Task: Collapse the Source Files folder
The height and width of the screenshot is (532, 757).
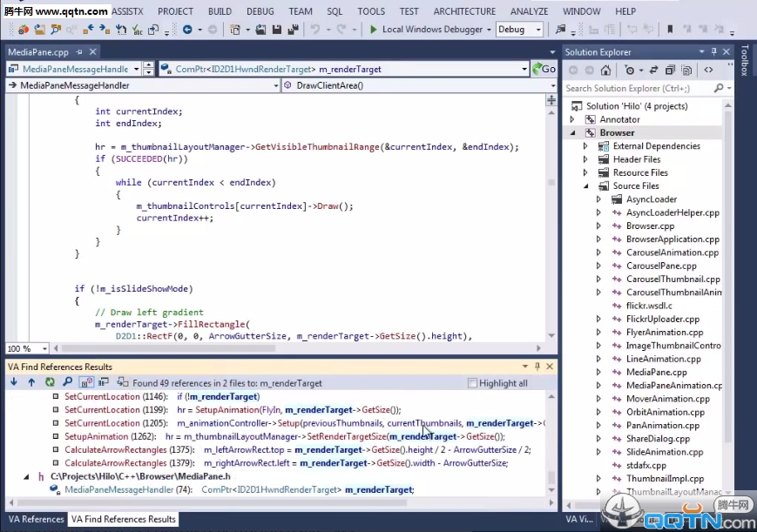Action: [x=585, y=186]
